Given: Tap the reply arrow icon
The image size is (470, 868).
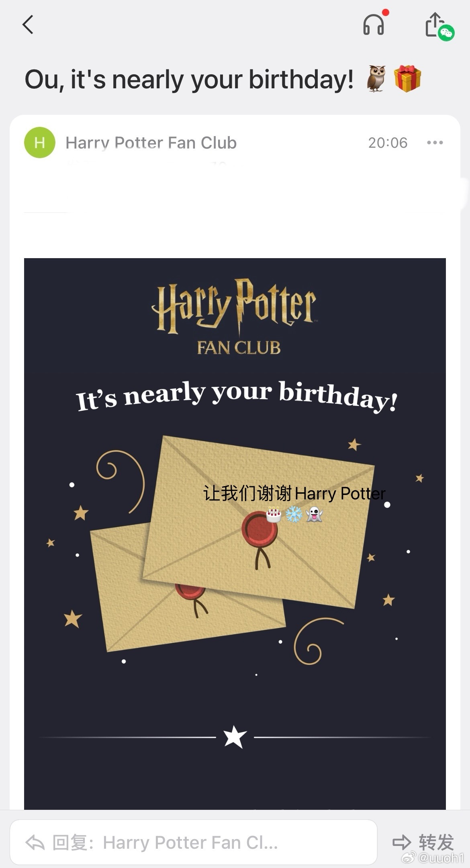Looking at the screenshot, I should click(x=35, y=842).
